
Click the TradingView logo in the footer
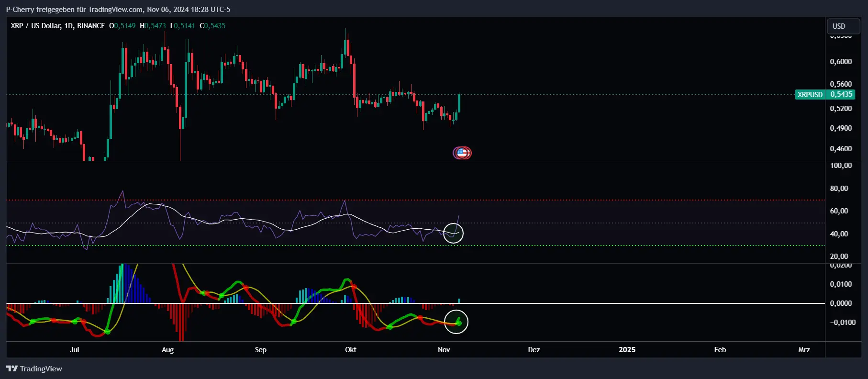pos(34,368)
